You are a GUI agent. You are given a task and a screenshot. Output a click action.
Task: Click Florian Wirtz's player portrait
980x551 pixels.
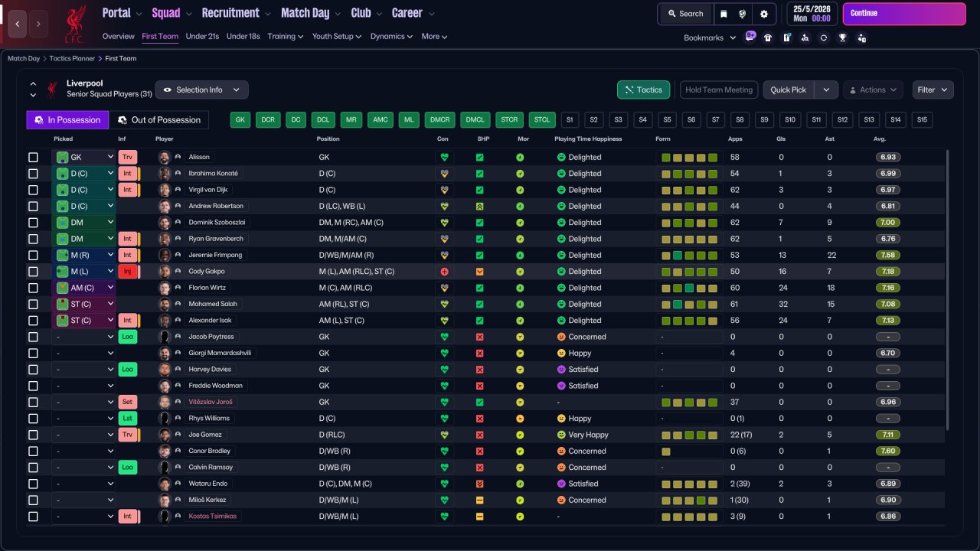click(164, 288)
